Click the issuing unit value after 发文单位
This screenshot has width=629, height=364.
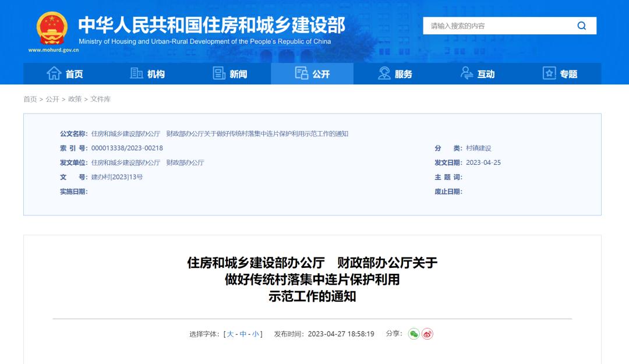coord(147,162)
